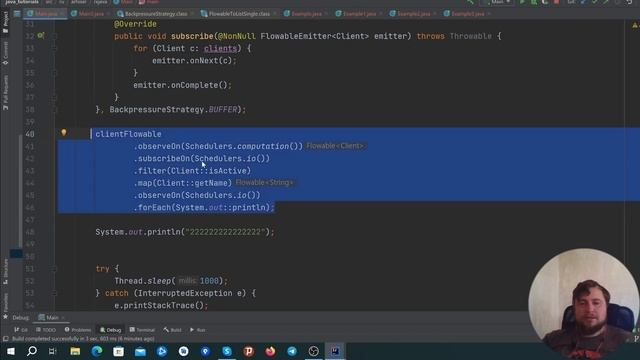Click the build completed status bar message

(x=83, y=339)
